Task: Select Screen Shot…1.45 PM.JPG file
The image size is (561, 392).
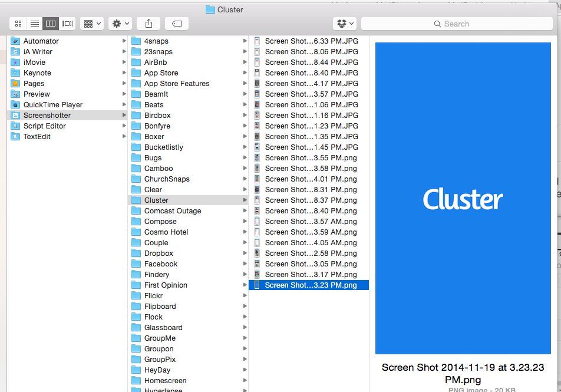Action: 309,147
